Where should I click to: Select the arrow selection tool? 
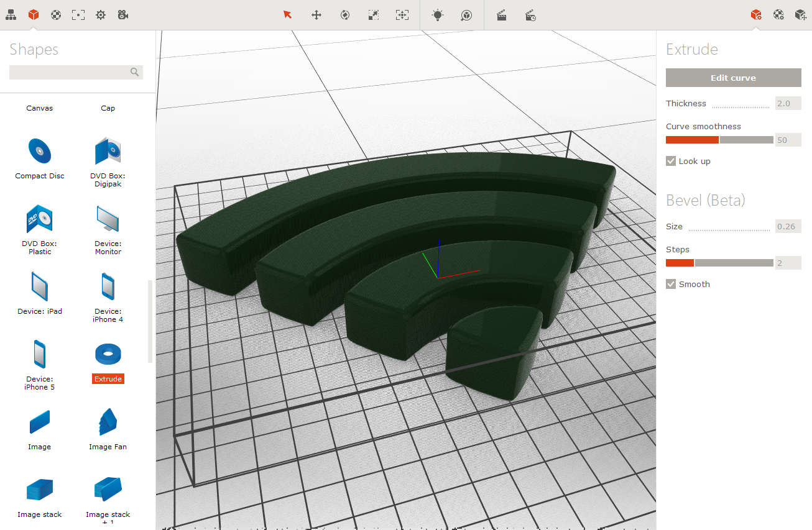[x=287, y=14]
